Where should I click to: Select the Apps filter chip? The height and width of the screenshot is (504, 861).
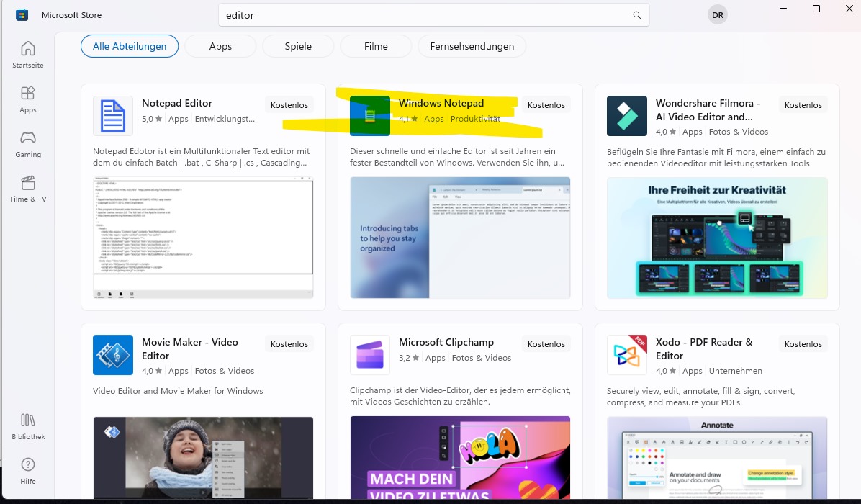tap(220, 46)
